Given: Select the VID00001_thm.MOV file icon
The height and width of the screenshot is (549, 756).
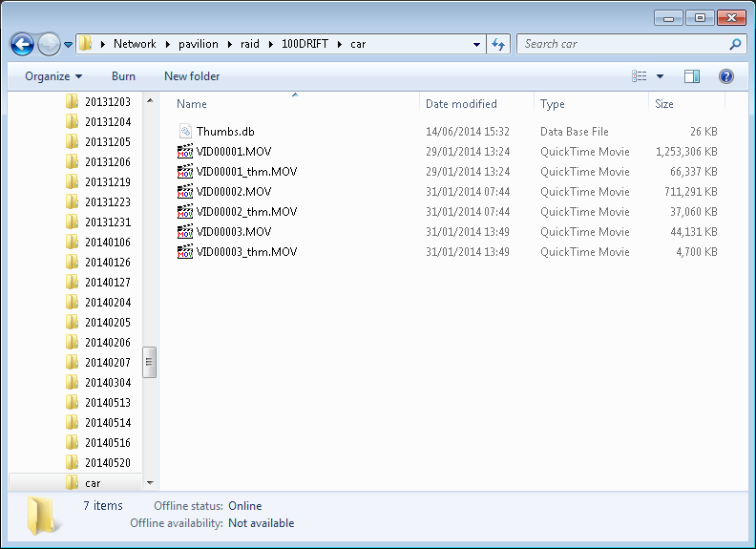Looking at the screenshot, I should click(x=185, y=171).
